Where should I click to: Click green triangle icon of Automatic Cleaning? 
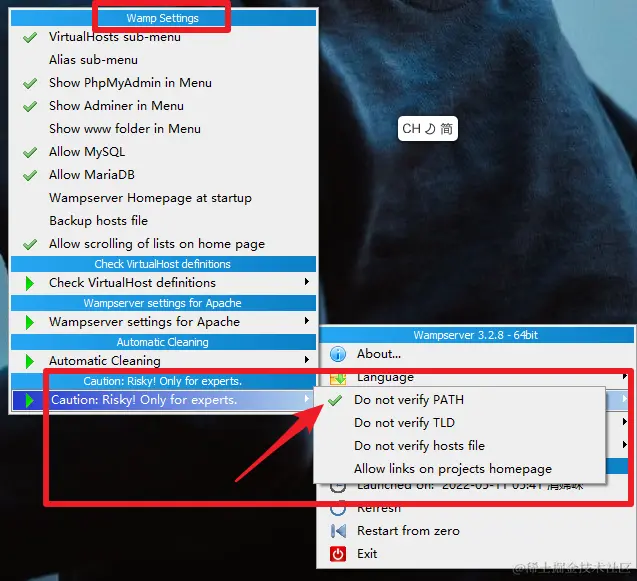(x=29, y=361)
